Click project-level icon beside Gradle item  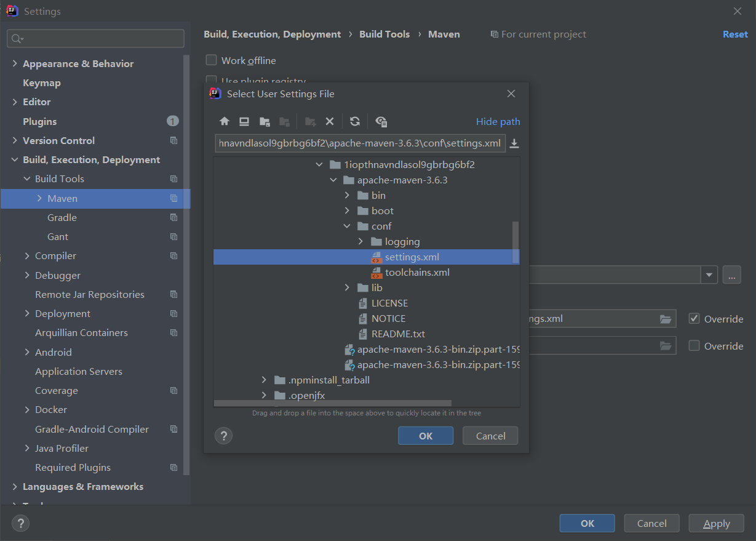point(174,217)
